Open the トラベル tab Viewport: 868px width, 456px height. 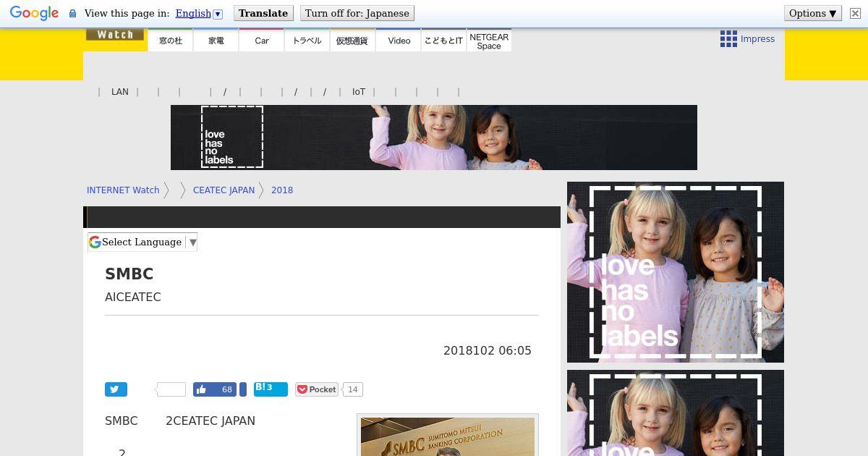tap(307, 41)
